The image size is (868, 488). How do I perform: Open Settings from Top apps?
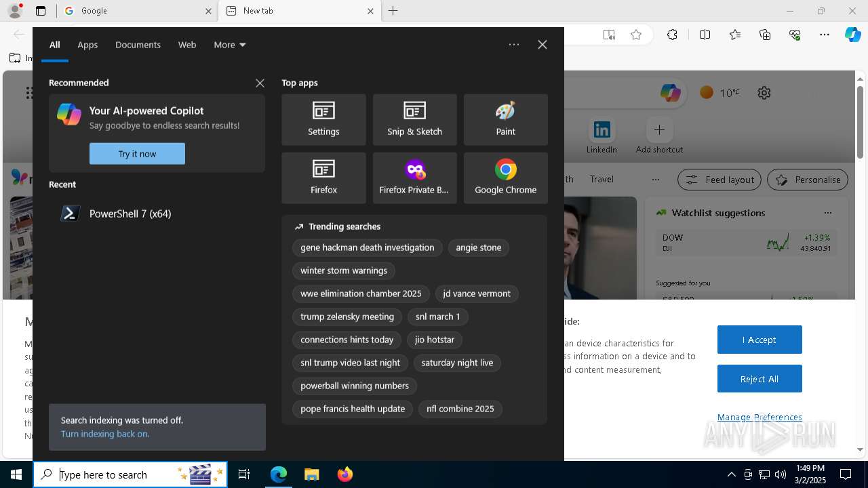[x=323, y=120]
